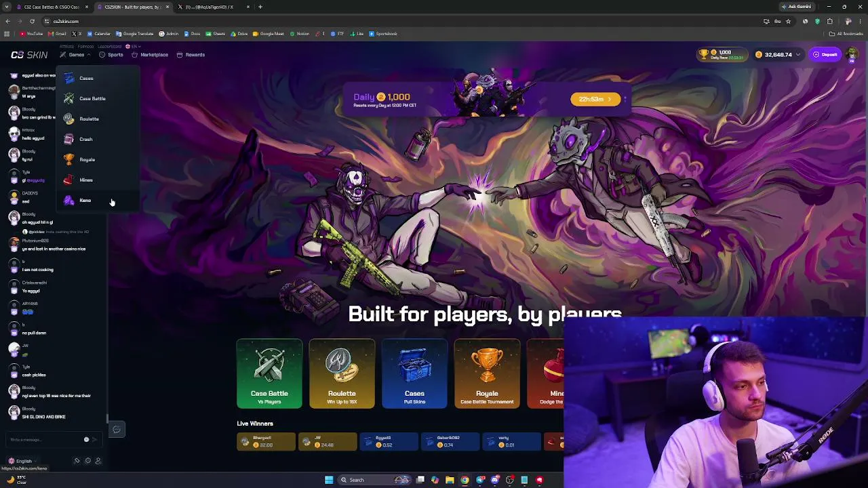The height and width of the screenshot is (488, 868).
Task: Open the Royale tournament card
Action: click(487, 373)
